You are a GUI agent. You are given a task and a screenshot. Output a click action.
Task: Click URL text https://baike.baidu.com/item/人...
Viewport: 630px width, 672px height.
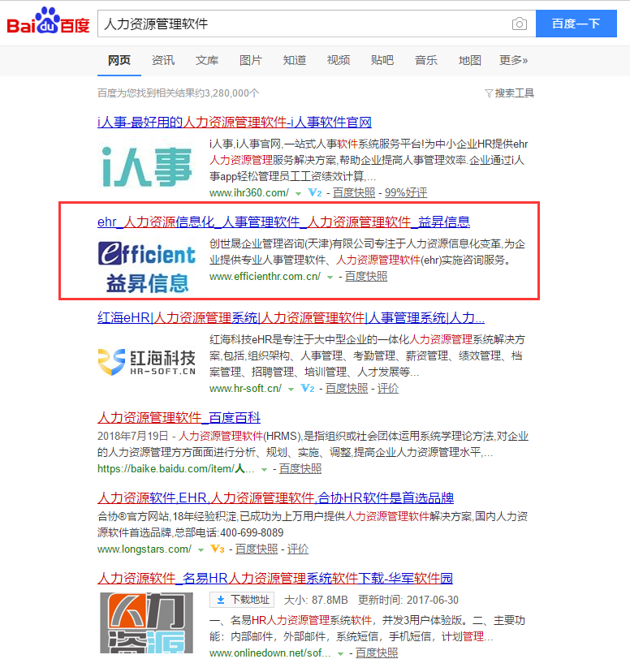coord(175,469)
